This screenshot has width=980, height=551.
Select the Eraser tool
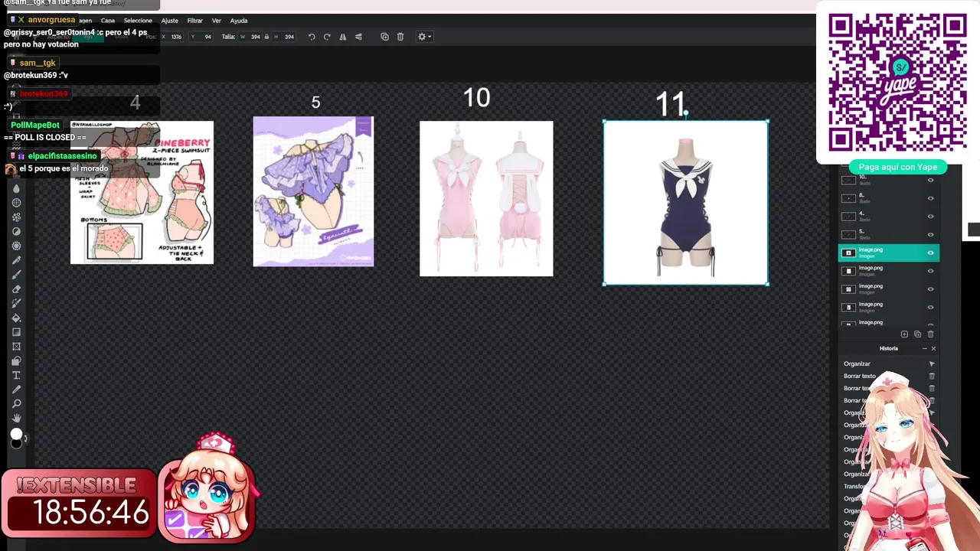pos(16,289)
